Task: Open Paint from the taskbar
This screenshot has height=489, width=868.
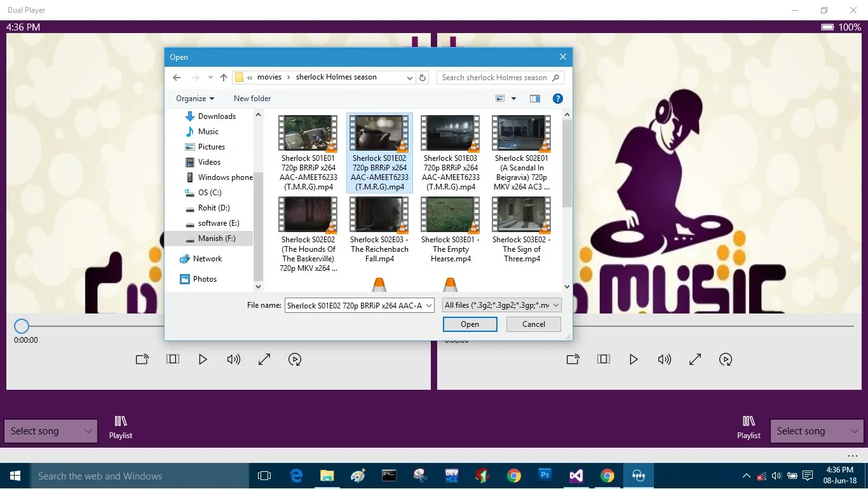Action: 358,476
